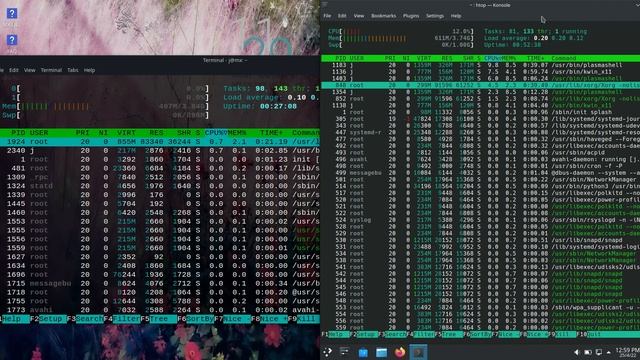Open the application launcher in the taskbar
Viewport: 640px width, 360px height.
[x=327, y=352]
